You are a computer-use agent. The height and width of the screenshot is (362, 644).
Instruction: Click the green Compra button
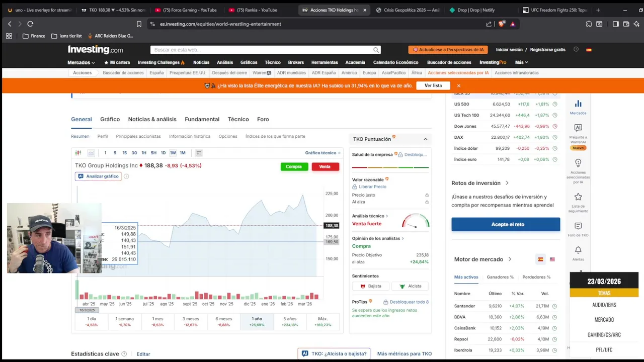tap(294, 167)
